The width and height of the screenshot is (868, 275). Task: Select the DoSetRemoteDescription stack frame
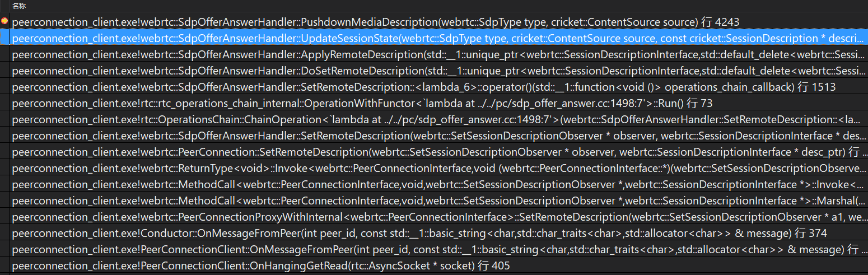438,71
